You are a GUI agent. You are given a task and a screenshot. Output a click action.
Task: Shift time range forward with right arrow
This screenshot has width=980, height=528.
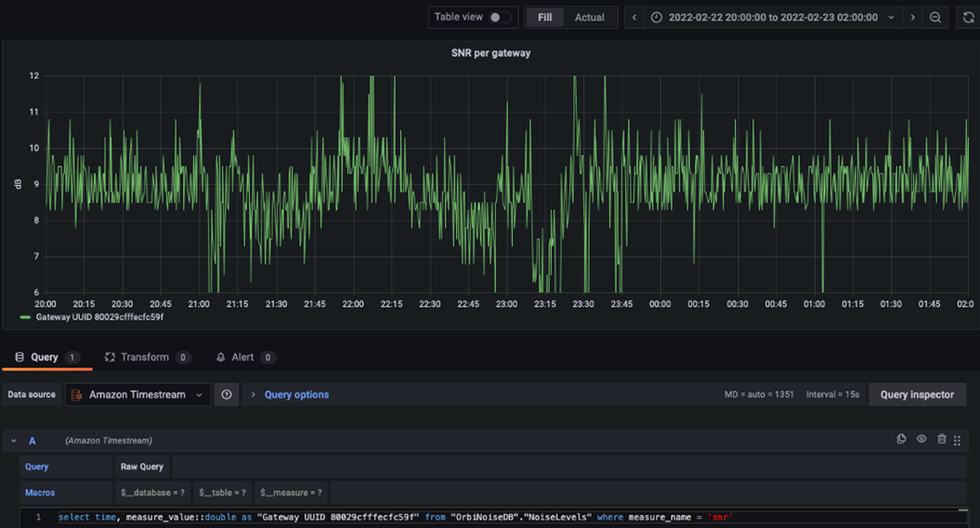[912, 18]
